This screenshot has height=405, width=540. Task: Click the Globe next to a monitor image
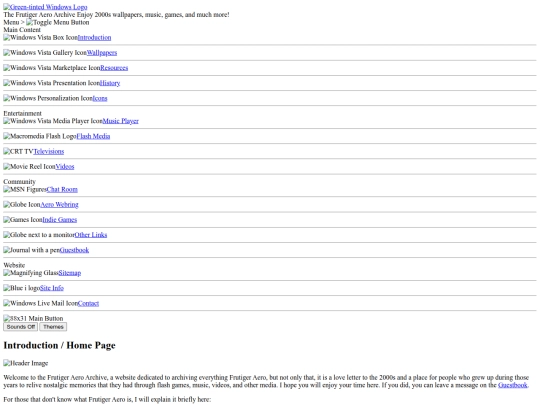(39, 235)
